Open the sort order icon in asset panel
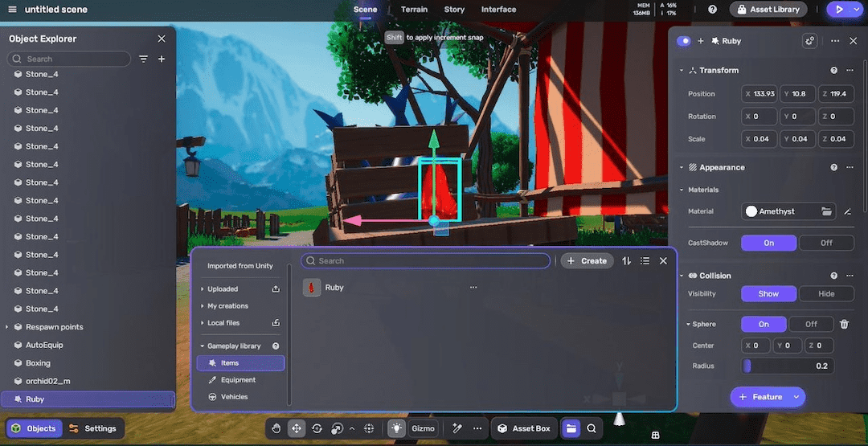Screen dimensions: 868x446 627,261
